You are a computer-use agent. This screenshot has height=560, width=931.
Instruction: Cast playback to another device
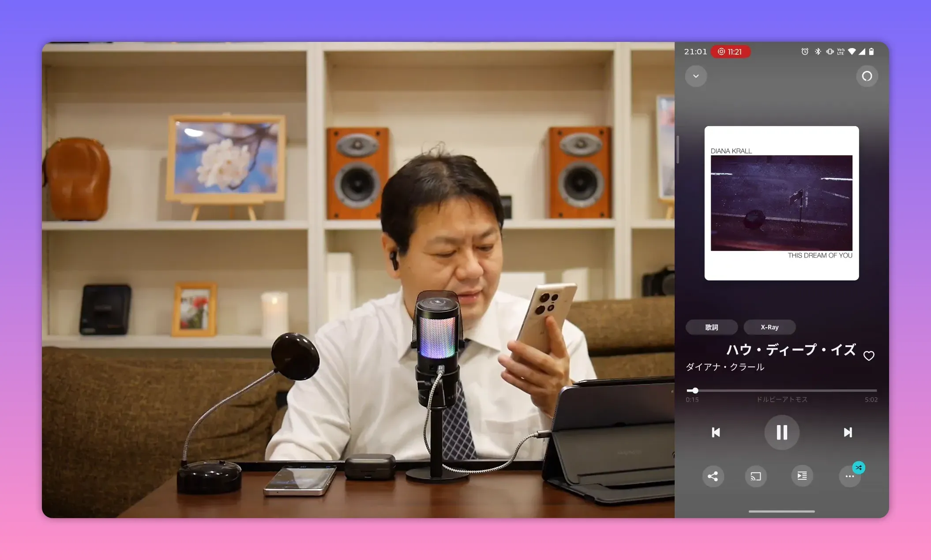[x=756, y=476]
